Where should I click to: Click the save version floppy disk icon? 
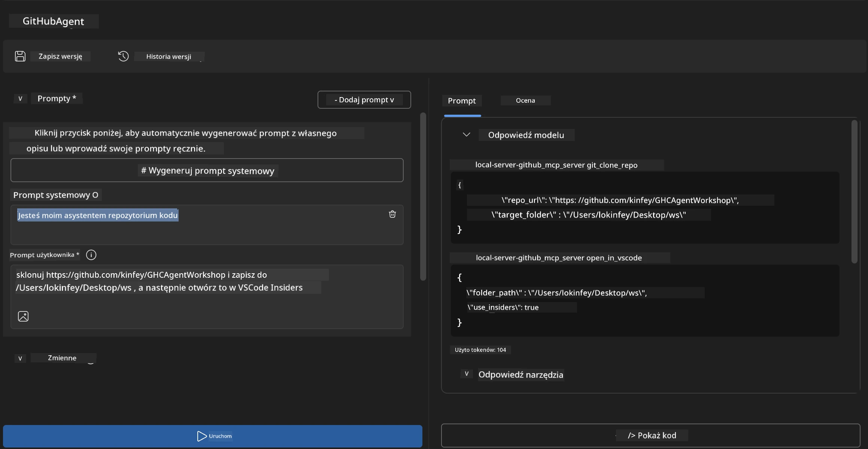(x=20, y=56)
